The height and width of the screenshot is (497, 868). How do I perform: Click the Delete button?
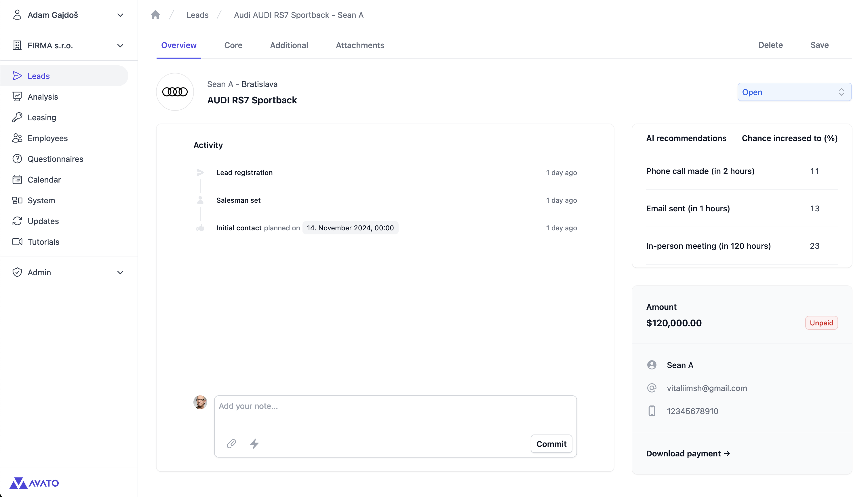(770, 45)
